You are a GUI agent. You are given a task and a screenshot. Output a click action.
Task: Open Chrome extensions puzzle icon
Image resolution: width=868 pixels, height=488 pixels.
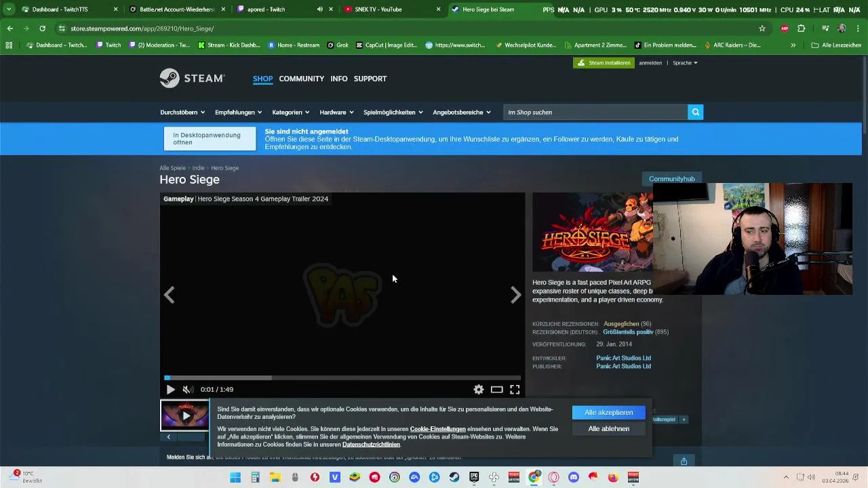tap(802, 28)
